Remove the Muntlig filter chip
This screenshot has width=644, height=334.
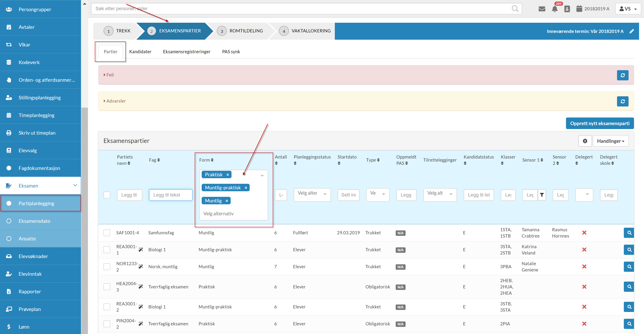pos(227,201)
